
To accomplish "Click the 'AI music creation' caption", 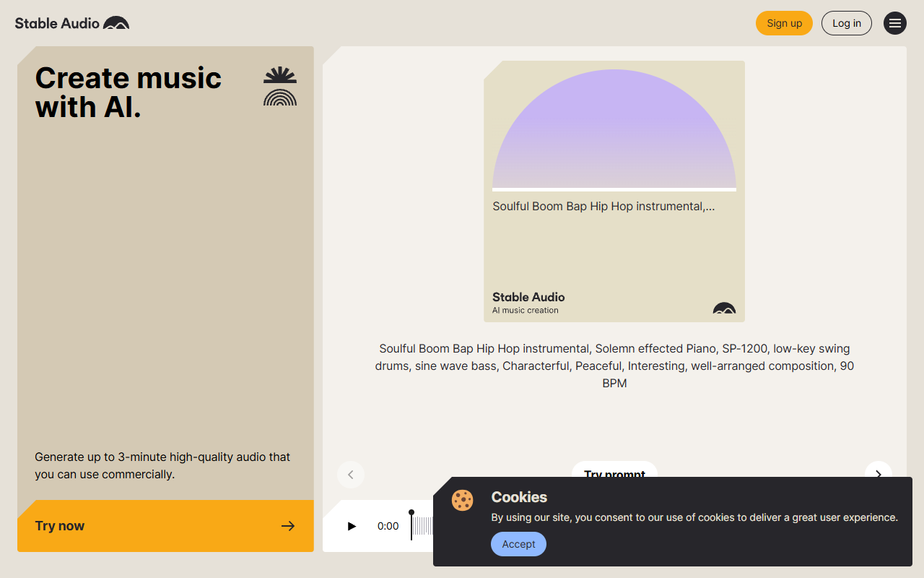I will [526, 310].
